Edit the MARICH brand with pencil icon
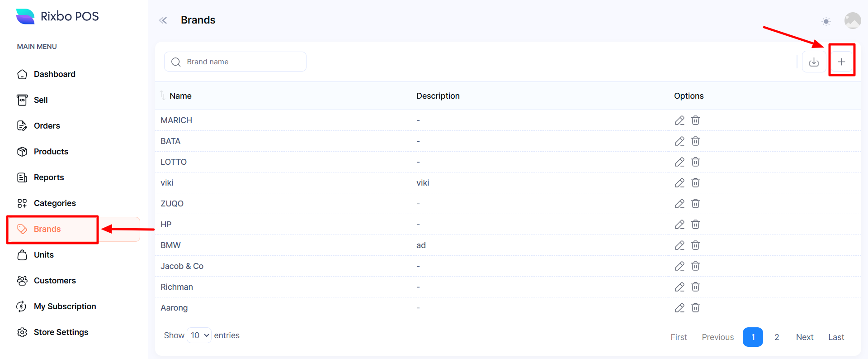Screen dimensions: 868x359 [x=679, y=120]
